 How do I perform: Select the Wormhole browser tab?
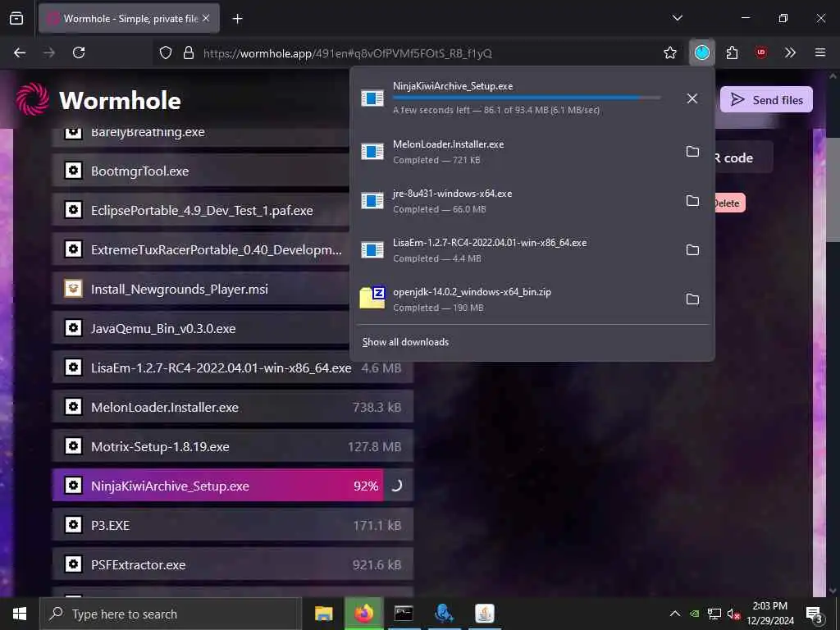pyautogui.click(x=129, y=19)
